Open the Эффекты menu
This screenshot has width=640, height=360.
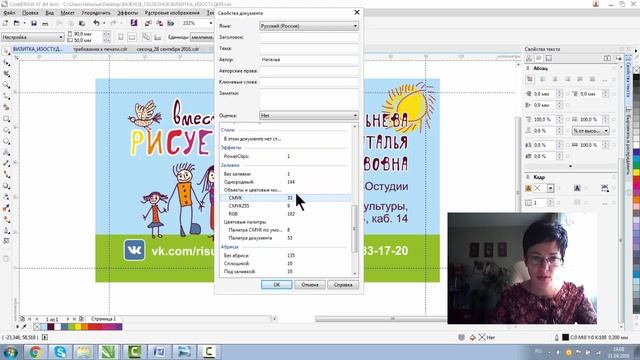(x=127, y=13)
